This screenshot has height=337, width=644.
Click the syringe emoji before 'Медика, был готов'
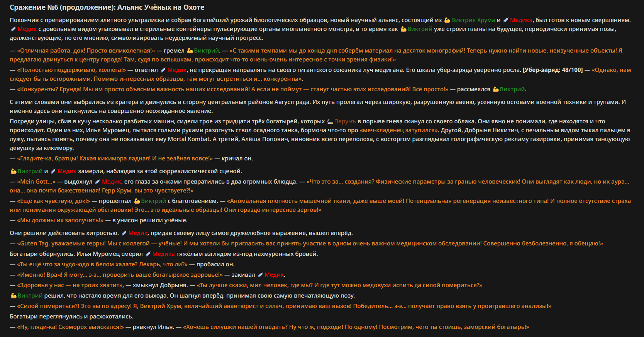506,20
